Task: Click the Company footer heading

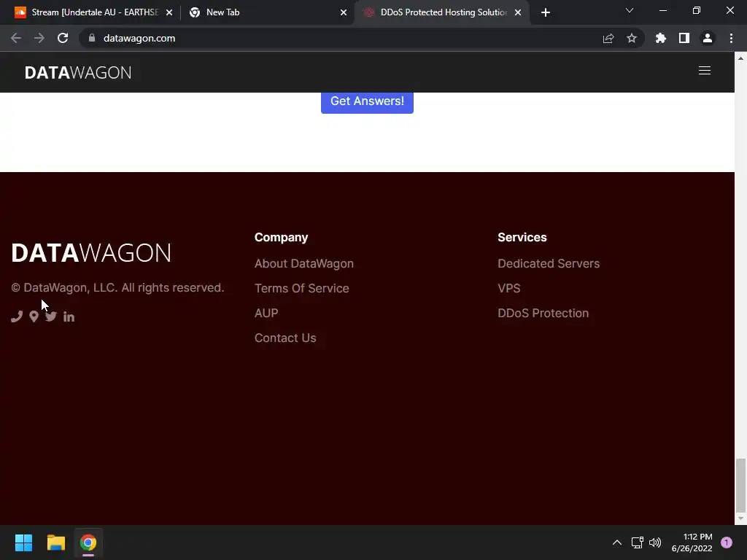Action: point(281,237)
